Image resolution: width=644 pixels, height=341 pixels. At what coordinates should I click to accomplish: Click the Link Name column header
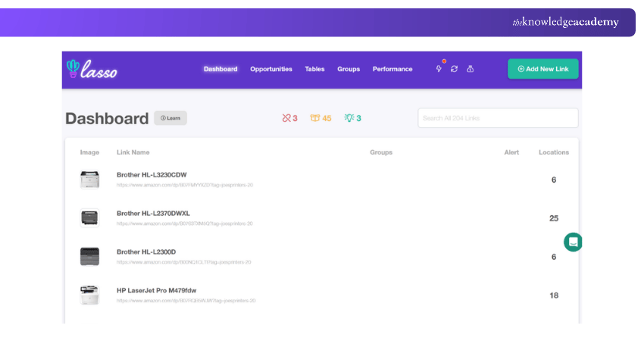[x=133, y=152]
